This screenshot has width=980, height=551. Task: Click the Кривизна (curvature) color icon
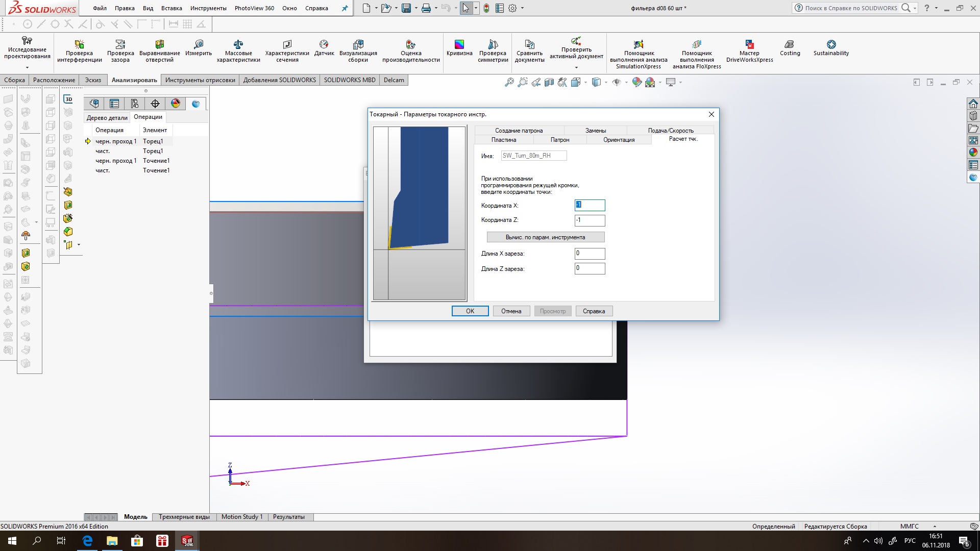[459, 44]
